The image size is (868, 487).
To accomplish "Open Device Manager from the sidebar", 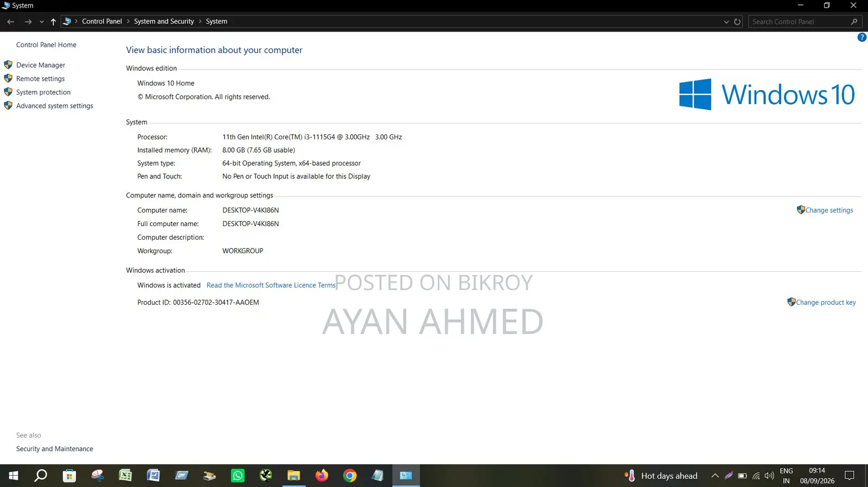I will [41, 65].
